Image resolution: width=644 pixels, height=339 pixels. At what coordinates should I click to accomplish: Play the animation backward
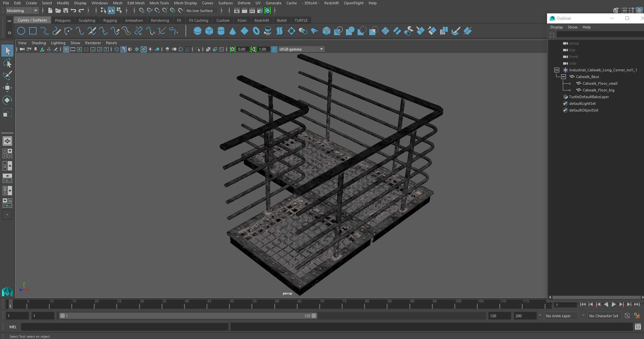pos(606,304)
